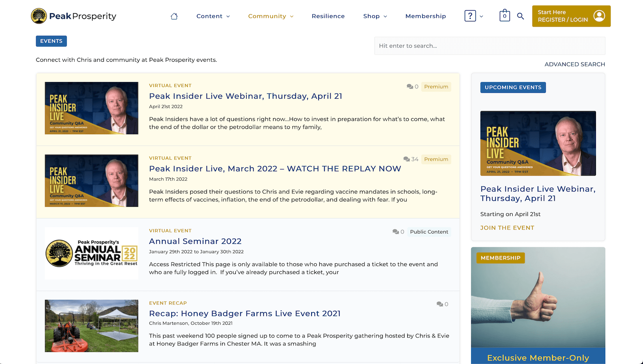Click Chris Martenson, October 19th 2021 byline
Viewport: 643px width, 364px height.
tap(191, 323)
